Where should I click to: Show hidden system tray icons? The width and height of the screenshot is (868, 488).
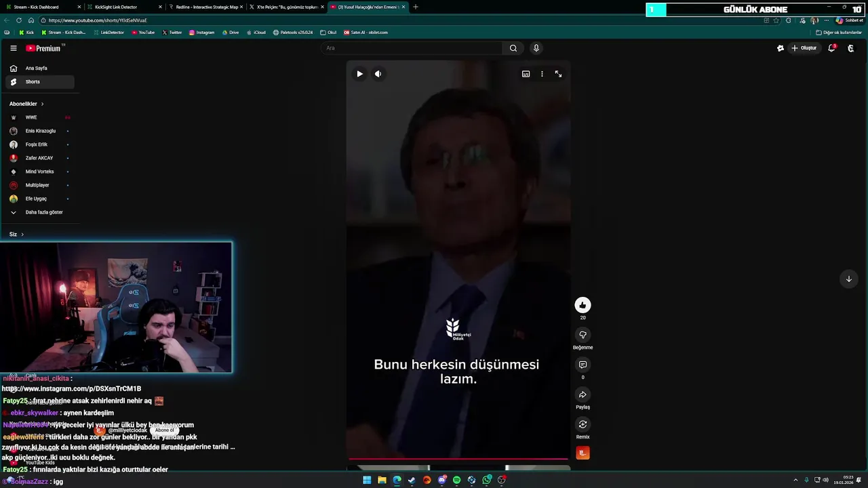[x=795, y=480]
